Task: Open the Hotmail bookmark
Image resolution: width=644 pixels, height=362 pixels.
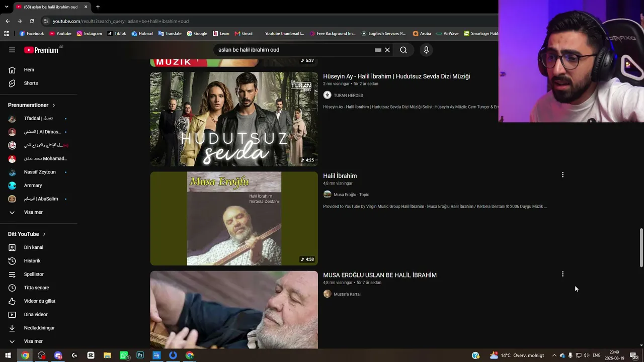Action: (x=142, y=34)
